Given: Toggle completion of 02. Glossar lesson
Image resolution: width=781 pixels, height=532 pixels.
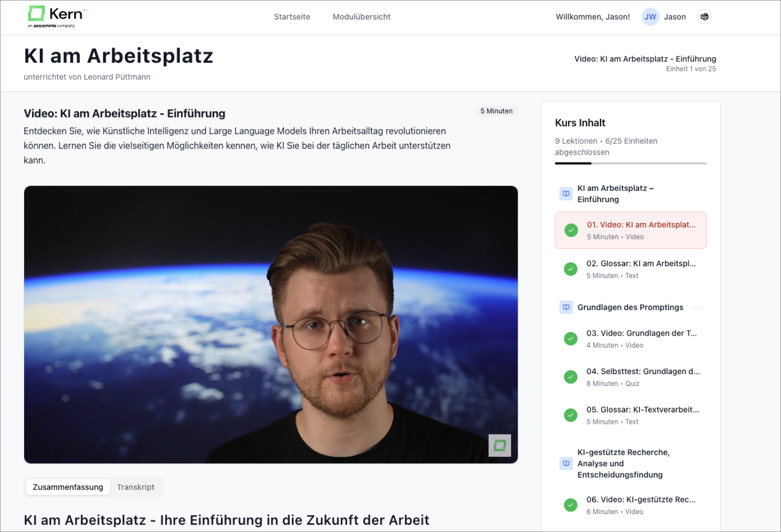Looking at the screenshot, I should click(x=571, y=269).
